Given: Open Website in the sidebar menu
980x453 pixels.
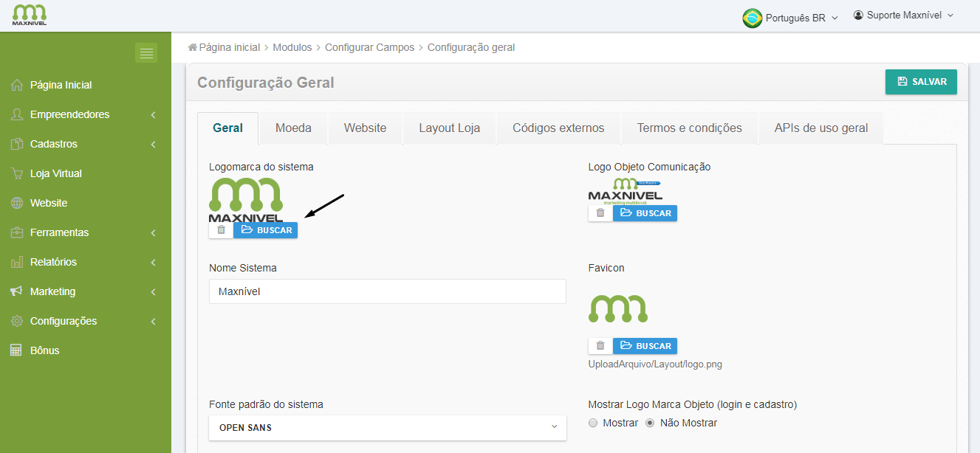Looking at the screenshot, I should click(x=49, y=203).
